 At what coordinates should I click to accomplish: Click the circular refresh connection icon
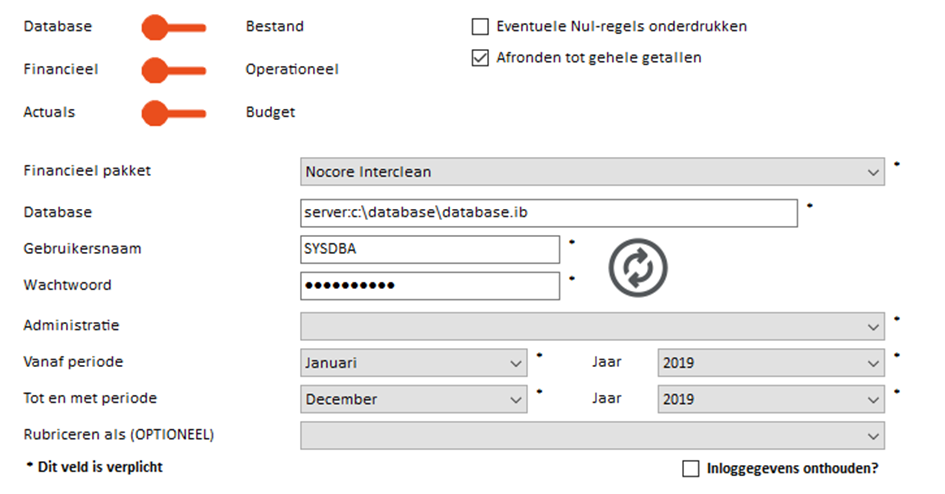click(638, 267)
